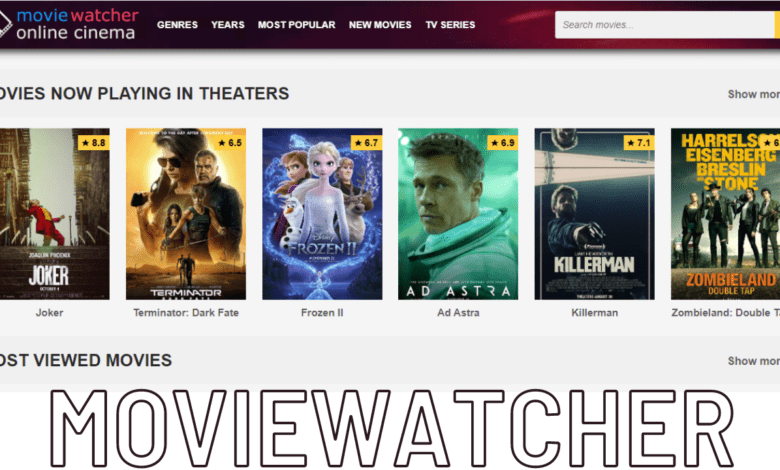780x470 pixels.
Task: Go to Most Popular movies
Action: (296, 25)
